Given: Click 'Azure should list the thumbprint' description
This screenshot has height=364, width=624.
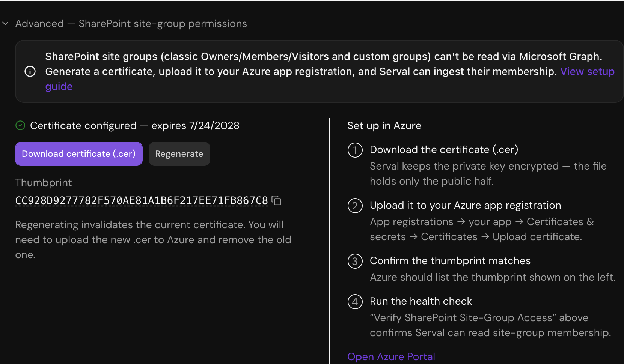Looking at the screenshot, I should pos(493,277).
